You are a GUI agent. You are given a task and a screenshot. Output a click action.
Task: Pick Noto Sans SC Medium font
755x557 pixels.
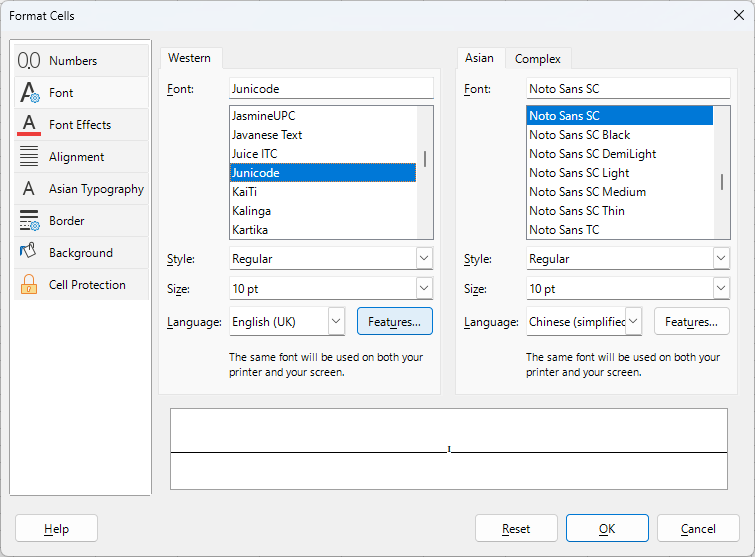pyautogui.click(x=587, y=192)
